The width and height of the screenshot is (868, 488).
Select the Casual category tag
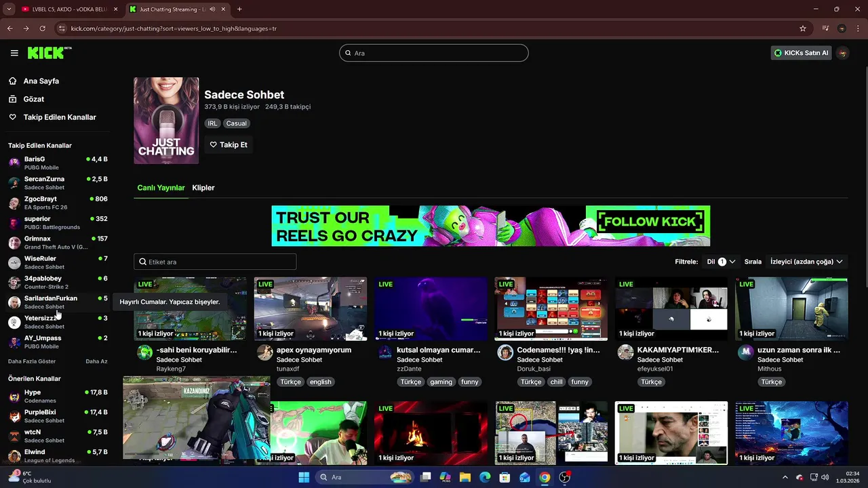point(237,123)
